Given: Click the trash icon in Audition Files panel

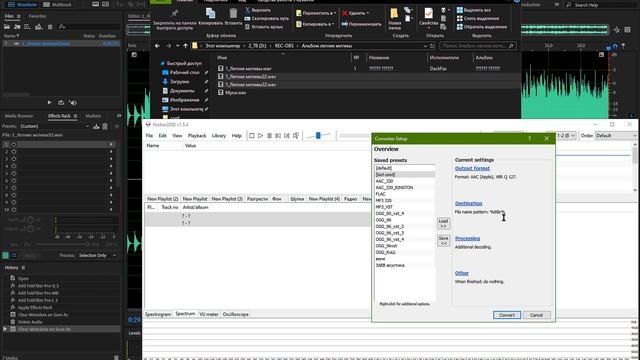Looking at the screenshot, I should [x=50, y=27].
